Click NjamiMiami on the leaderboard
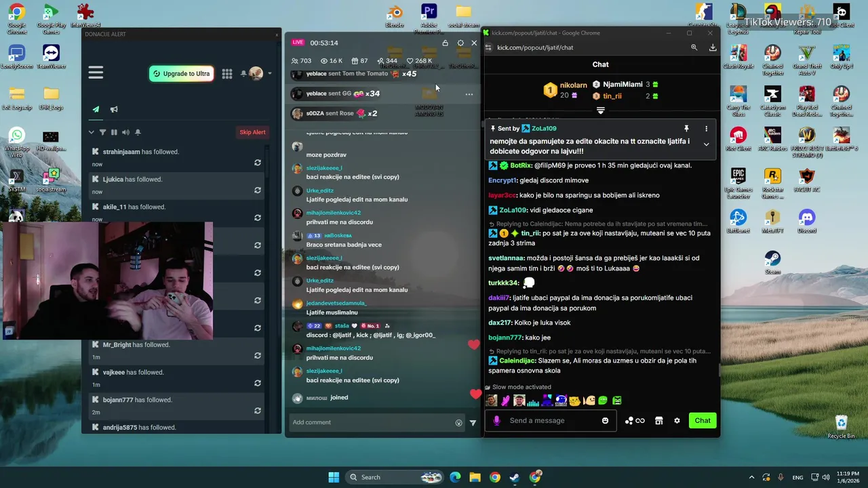 623,85
